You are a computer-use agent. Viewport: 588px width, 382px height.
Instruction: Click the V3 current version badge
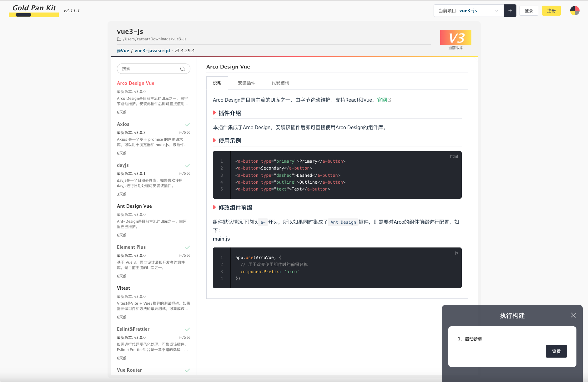tap(456, 38)
